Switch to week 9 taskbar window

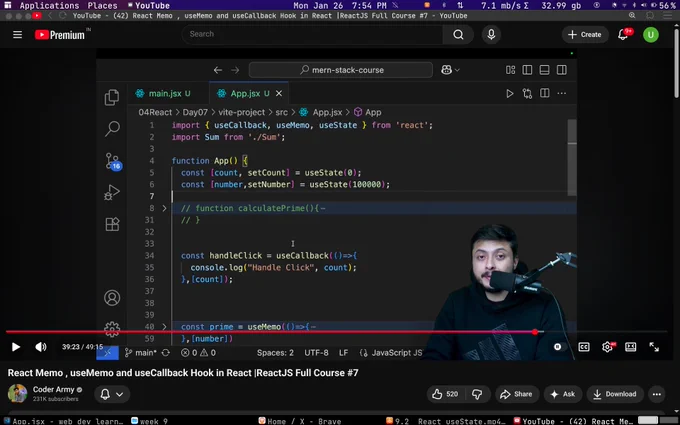[x=149, y=421]
